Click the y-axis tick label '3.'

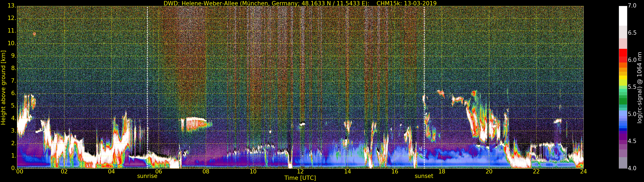coord(14,131)
